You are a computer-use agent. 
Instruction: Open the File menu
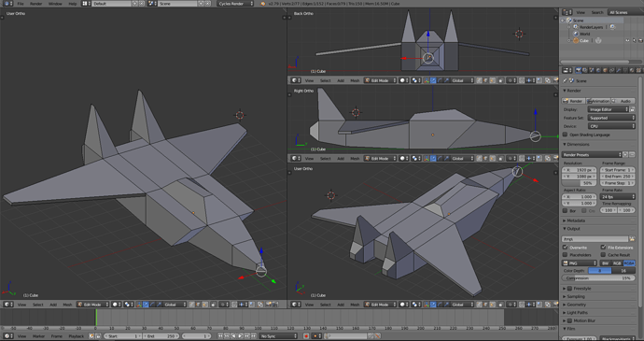pyautogui.click(x=21, y=4)
